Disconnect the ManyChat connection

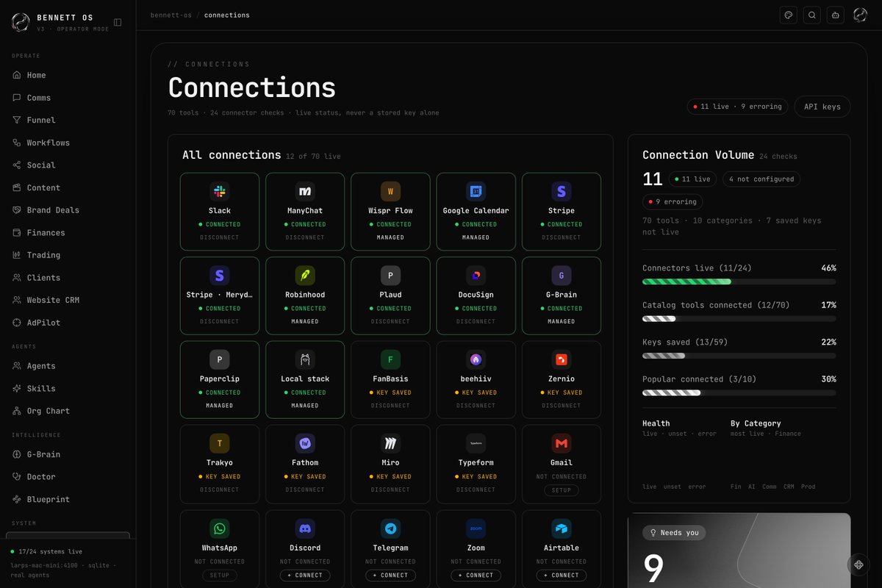[305, 237]
